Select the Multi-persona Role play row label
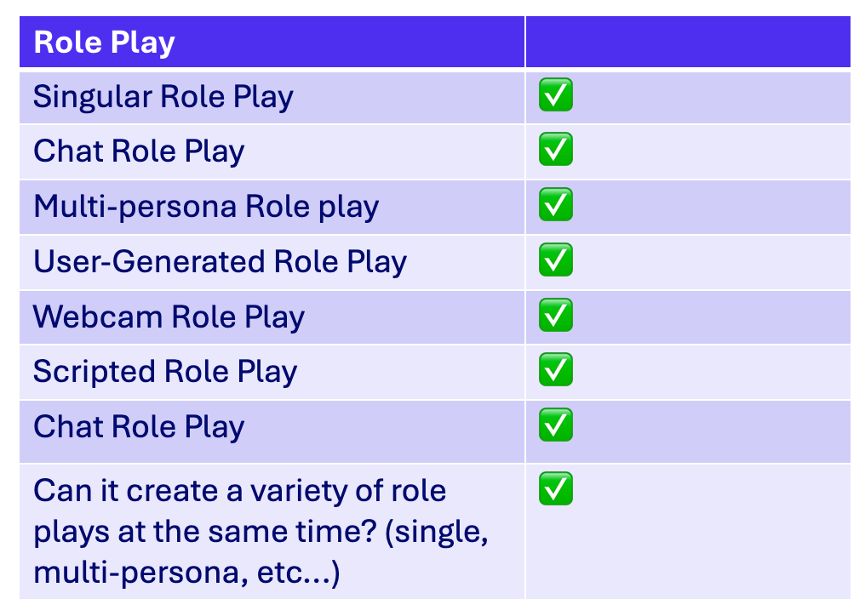The image size is (865, 616). [205, 207]
